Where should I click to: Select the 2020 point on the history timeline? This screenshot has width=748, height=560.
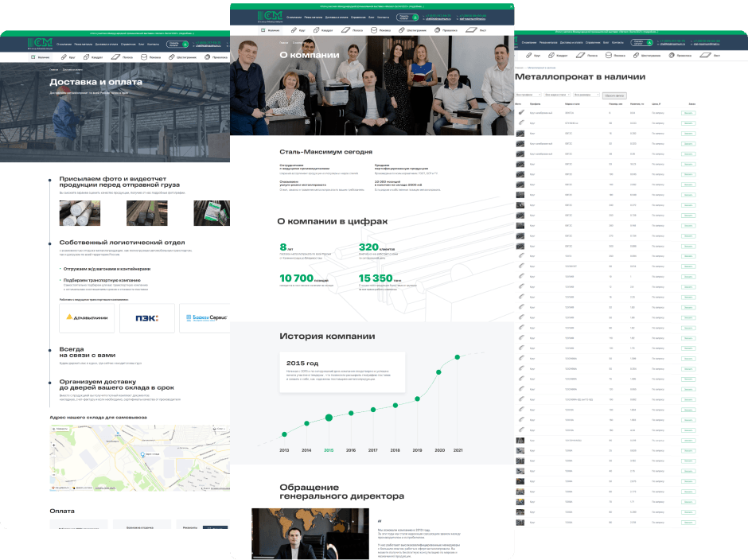click(438, 372)
